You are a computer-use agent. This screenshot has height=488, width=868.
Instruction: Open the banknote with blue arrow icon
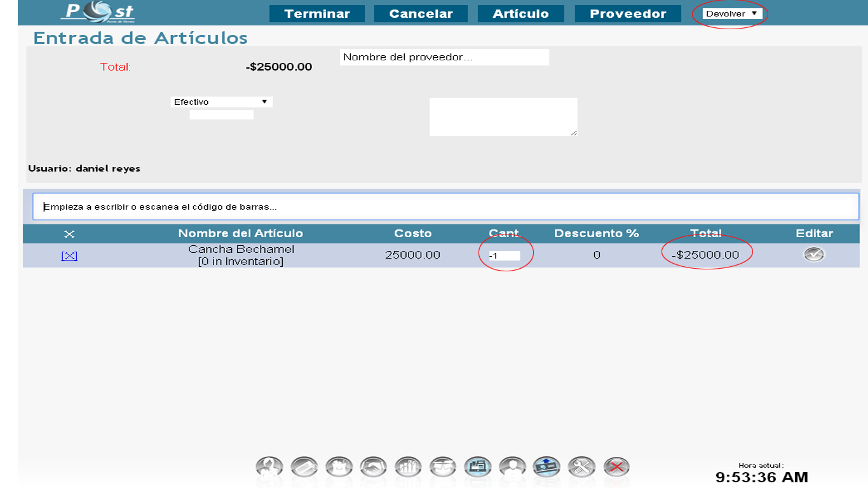click(546, 468)
